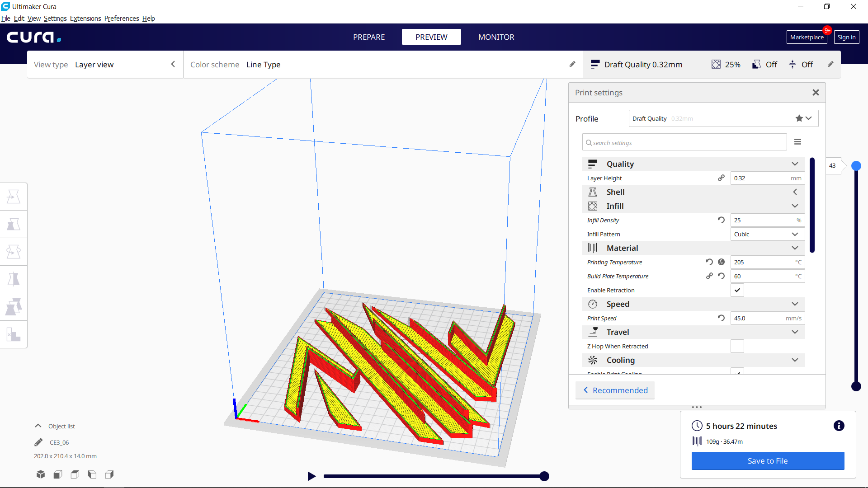Play the layer simulation
This screenshot has width=868, height=488.
point(311,476)
